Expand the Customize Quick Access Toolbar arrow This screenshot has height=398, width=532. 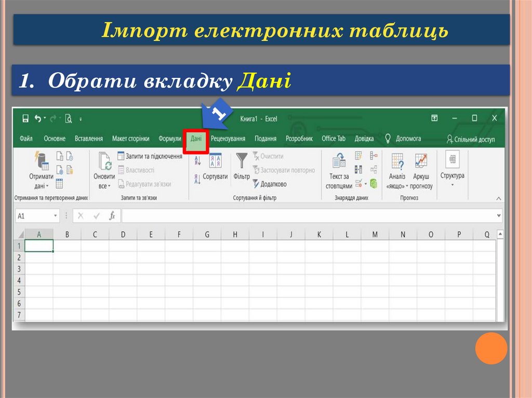(81, 119)
